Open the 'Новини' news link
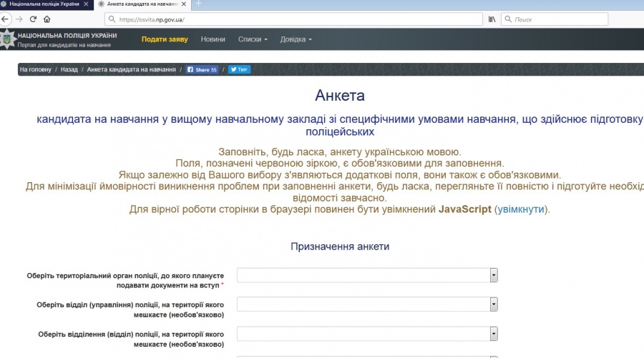This screenshot has height=358, width=644. (213, 39)
